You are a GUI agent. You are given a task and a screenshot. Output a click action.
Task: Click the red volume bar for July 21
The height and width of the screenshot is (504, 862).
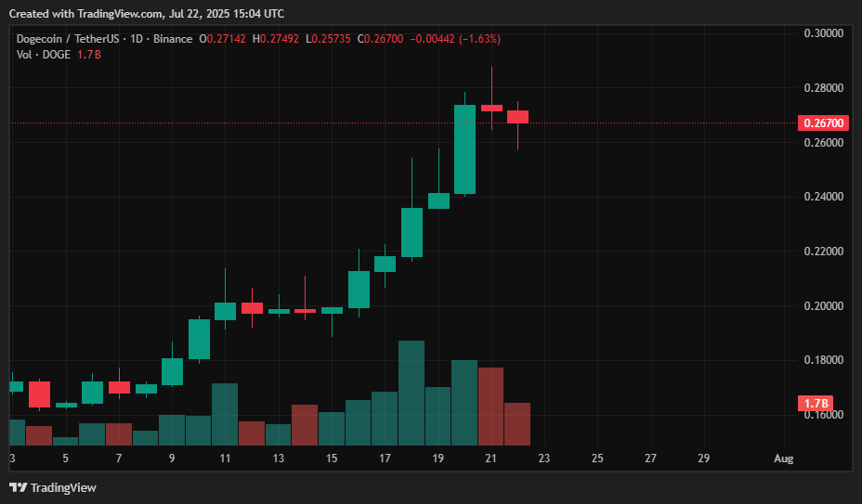coord(490,407)
